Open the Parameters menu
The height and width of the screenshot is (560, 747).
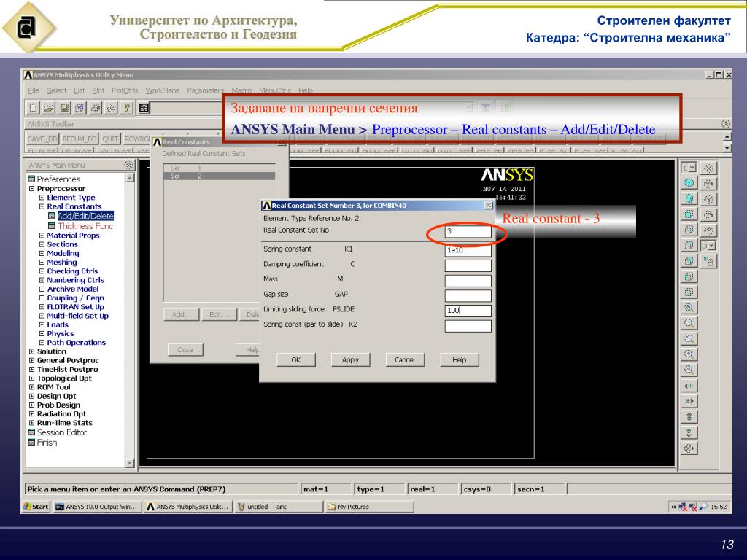(205, 90)
